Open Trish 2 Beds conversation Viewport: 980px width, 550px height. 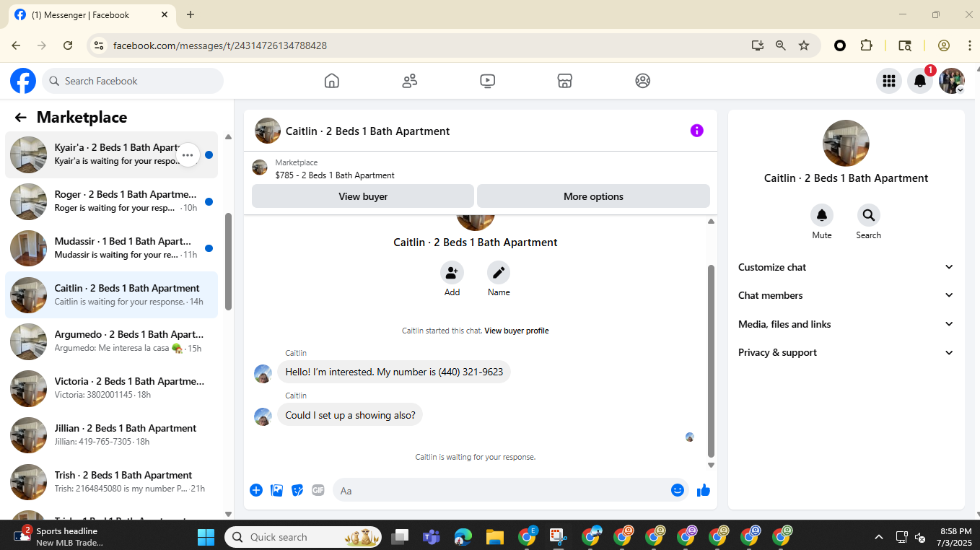tap(111, 482)
